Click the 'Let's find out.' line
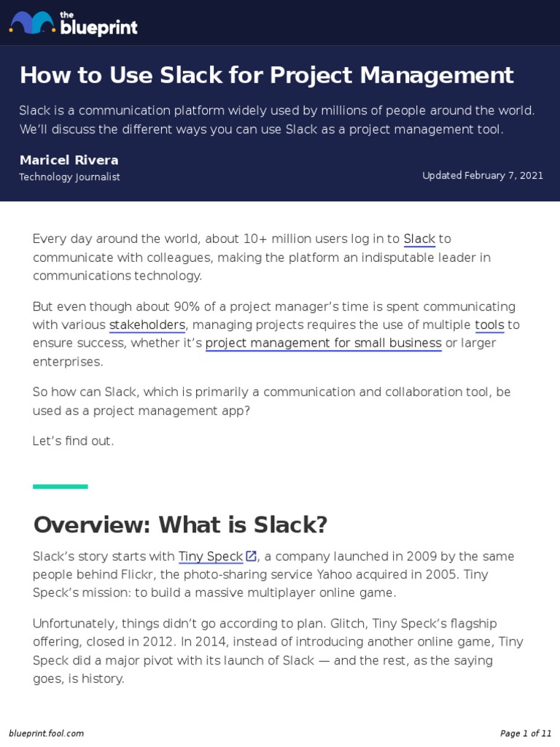 coord(73,441)
